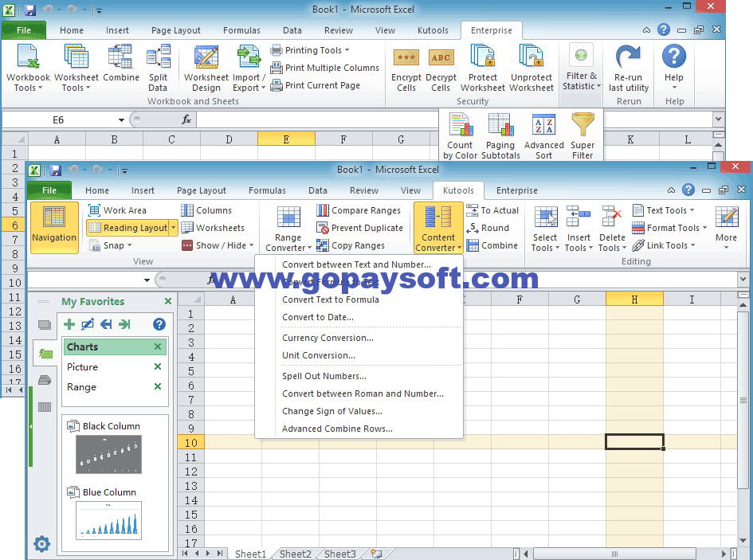
Task: Open Select Tools dropdown
Action: (545, 228)
